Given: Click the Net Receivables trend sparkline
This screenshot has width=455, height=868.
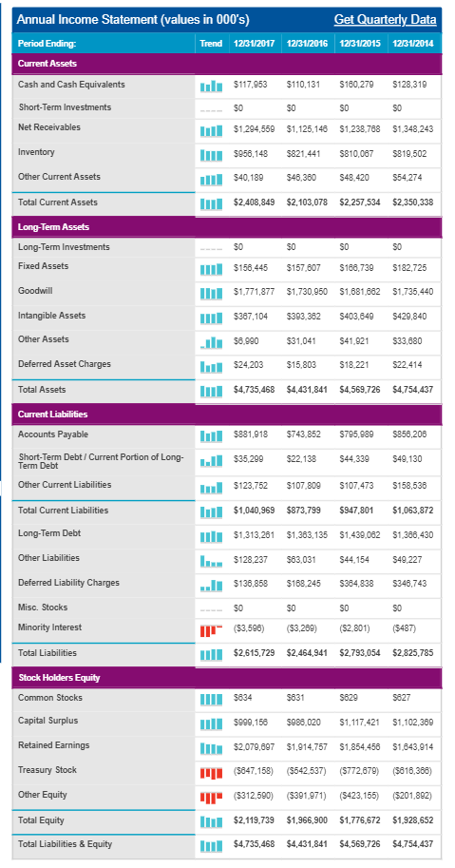Looking at the screenshot, I should [211, 130].
